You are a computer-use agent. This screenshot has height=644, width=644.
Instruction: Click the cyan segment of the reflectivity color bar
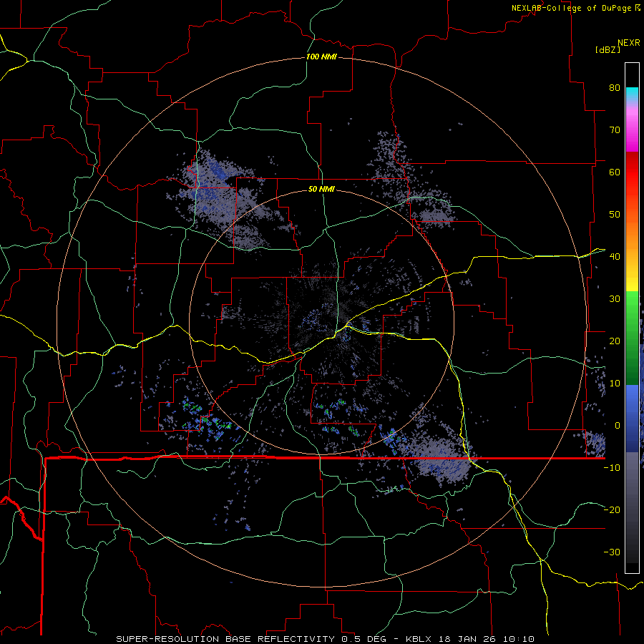[x=632, y=94]
